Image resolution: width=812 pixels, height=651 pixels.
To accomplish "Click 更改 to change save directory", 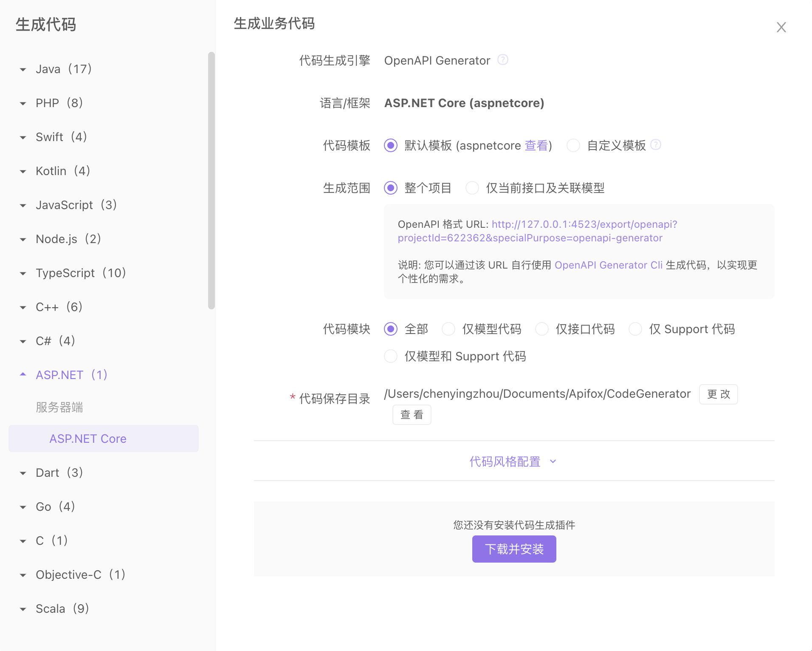I will coord(718,394).
